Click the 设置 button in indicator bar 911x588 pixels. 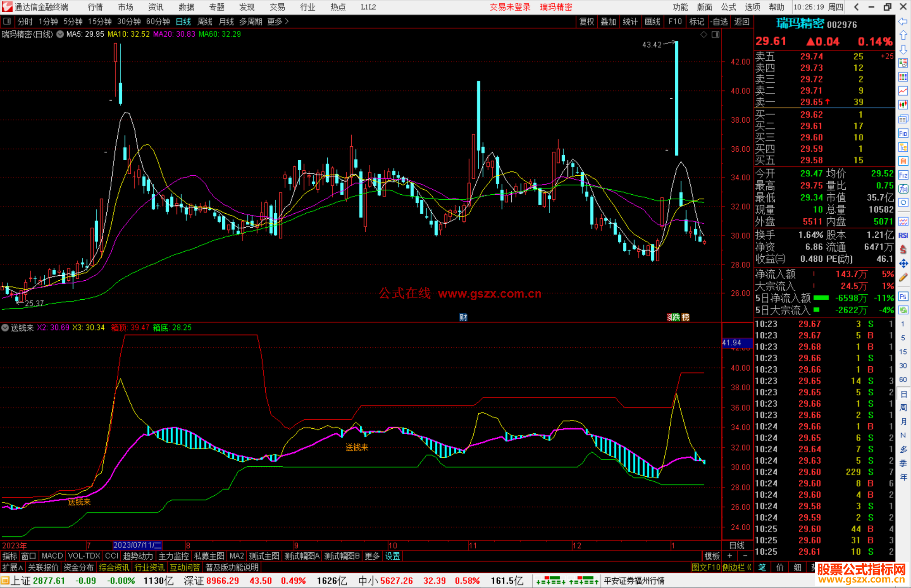click(x=392, y=556)
